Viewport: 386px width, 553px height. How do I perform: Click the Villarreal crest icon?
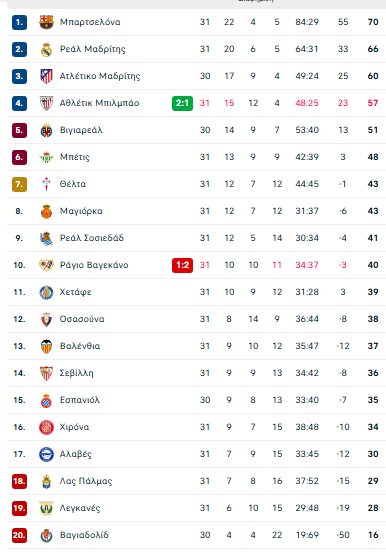point(46,130)
